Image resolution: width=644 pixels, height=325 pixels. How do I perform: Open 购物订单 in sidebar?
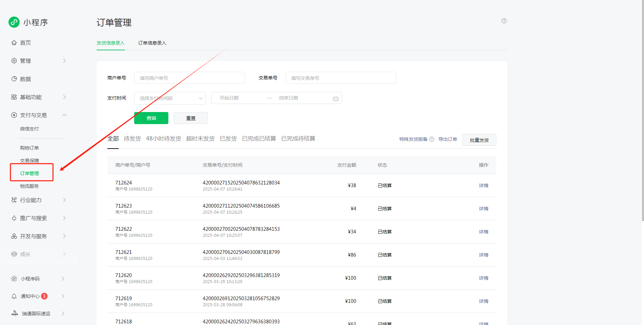click(30, 148)
